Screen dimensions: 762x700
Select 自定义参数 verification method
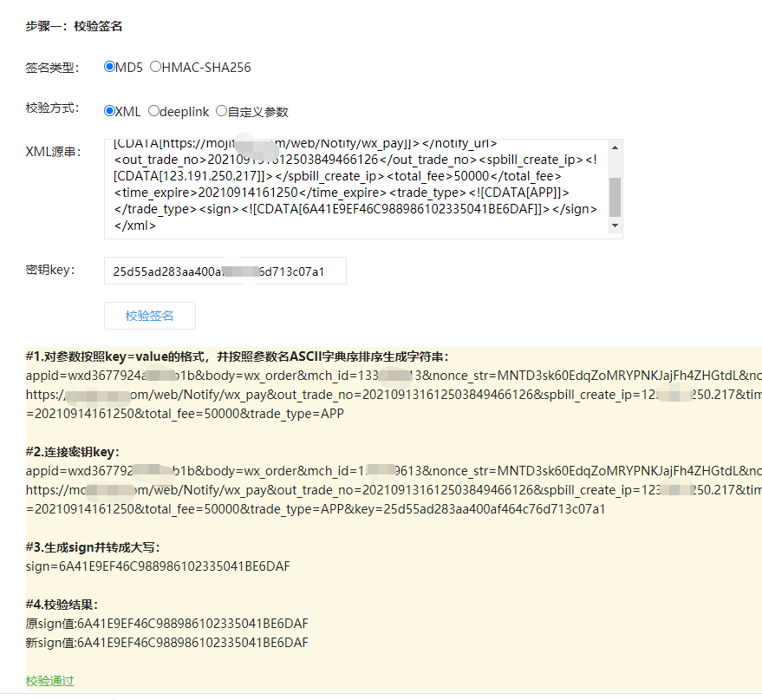pyautogui.click(x=222, y=111)
